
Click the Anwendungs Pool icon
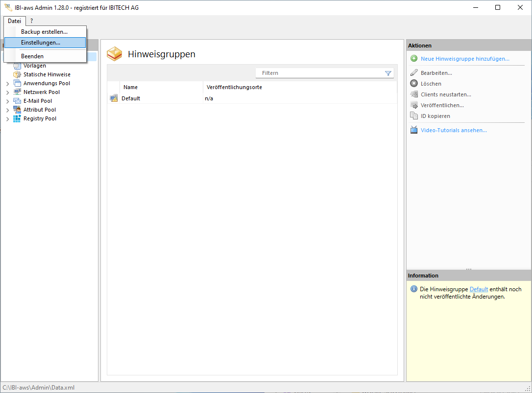click(17, 83)
